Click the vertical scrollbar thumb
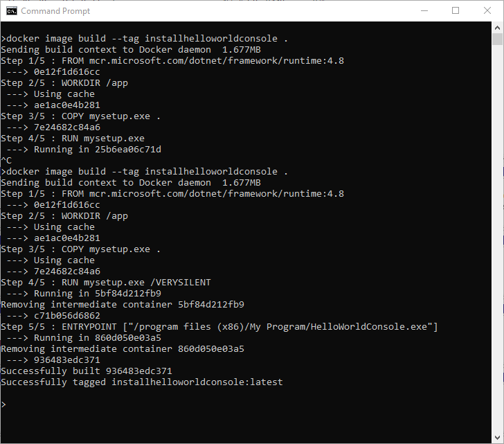This screenshot has height=444, width=504. click(x=497, y=39)
